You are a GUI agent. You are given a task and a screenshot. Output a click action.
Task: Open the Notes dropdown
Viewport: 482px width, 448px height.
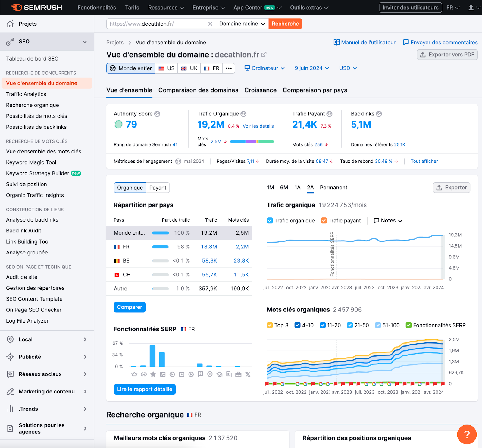coord(388,221)
